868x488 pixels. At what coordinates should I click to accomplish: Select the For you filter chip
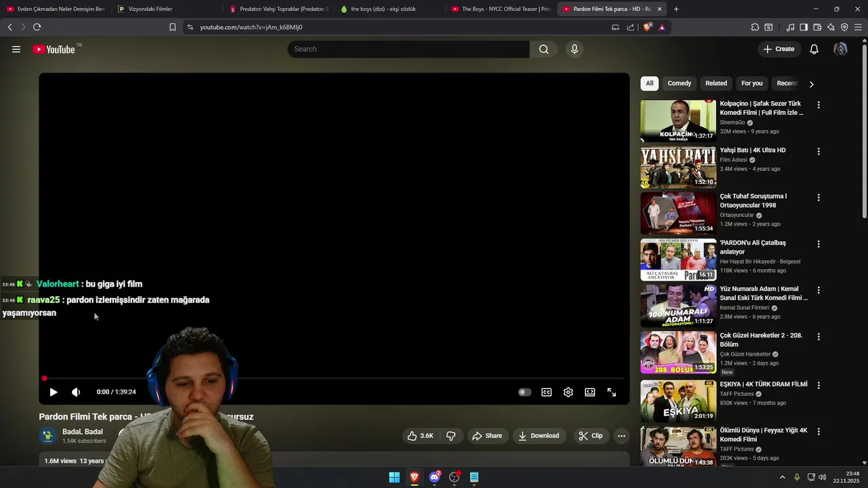[x=752, y=83]
